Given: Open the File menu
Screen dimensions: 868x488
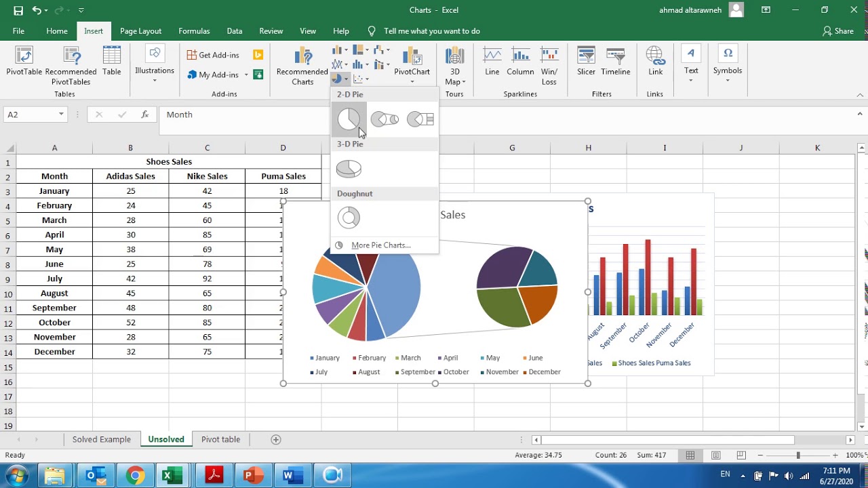Looking at the screenshot, I should tap(18, 31).
